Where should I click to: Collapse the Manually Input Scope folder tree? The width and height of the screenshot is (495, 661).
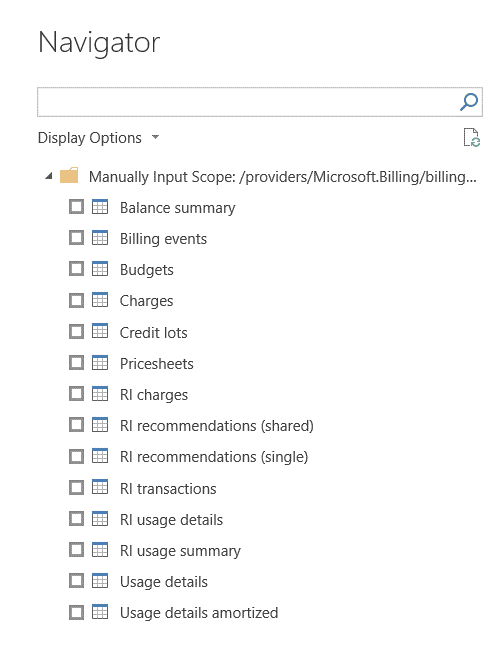(49, 176)
